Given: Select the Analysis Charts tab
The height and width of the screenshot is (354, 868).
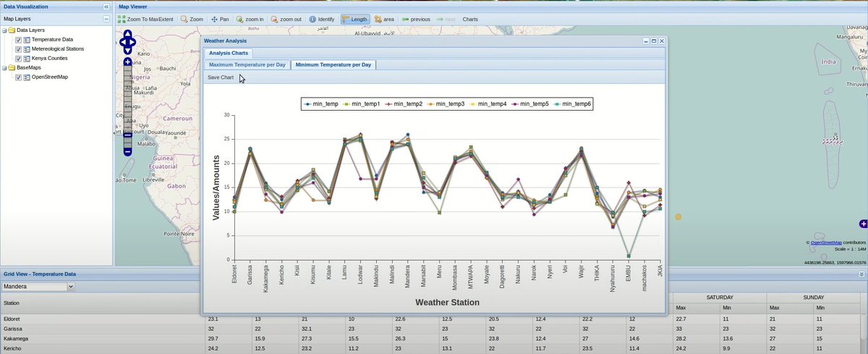Looking at the screenshot, I should tap(228, 53).
